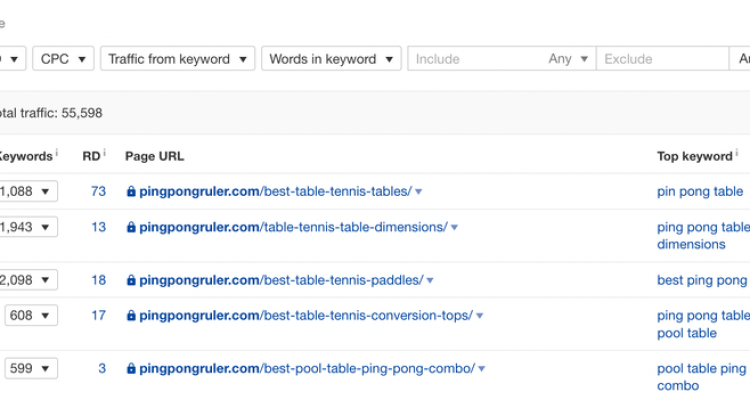Open the 599 keywords dropdown
The width and height of the screenshot is (750, 400).
coord(31,368)
